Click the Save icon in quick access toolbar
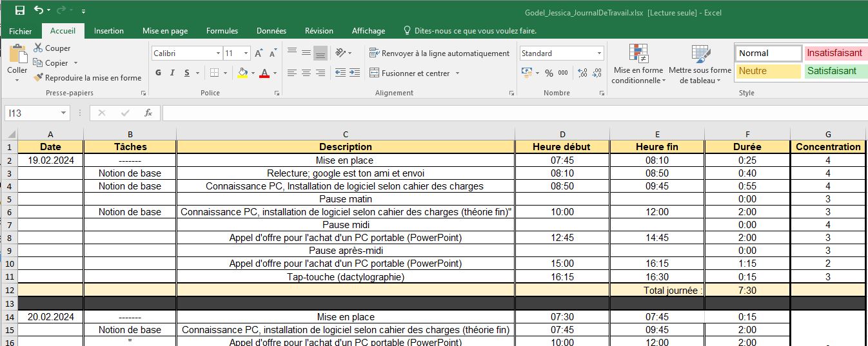Viewport: 868px width, 346px height. (x=20, y=10)
